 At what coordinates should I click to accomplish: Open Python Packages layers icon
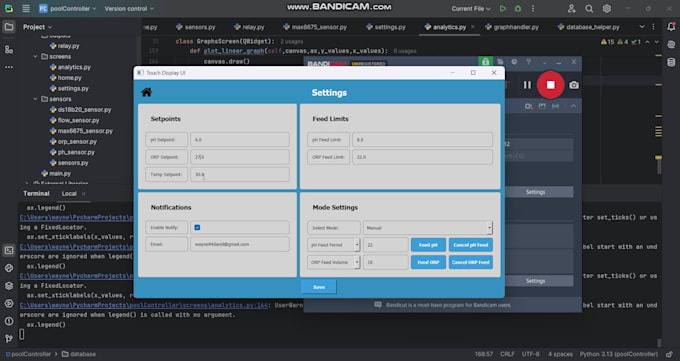9,286
